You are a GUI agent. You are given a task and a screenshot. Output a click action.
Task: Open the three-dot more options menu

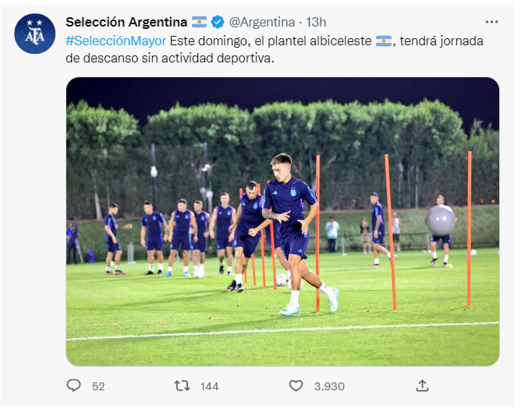[x=491, y=22]
